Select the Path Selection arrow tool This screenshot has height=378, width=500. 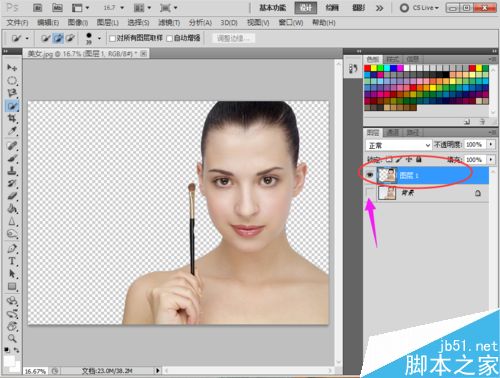[12, 274]
